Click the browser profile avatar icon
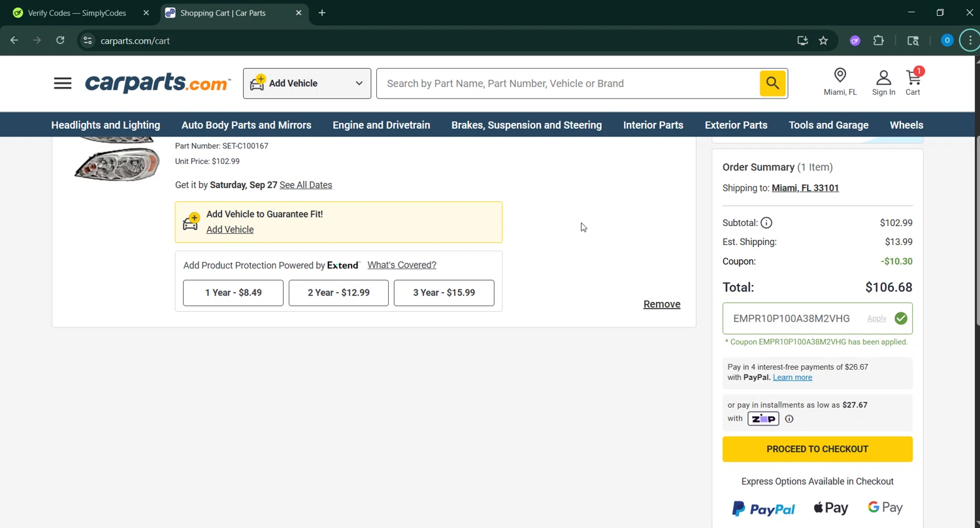Viewport: 980px width, 528px height. 947,41
